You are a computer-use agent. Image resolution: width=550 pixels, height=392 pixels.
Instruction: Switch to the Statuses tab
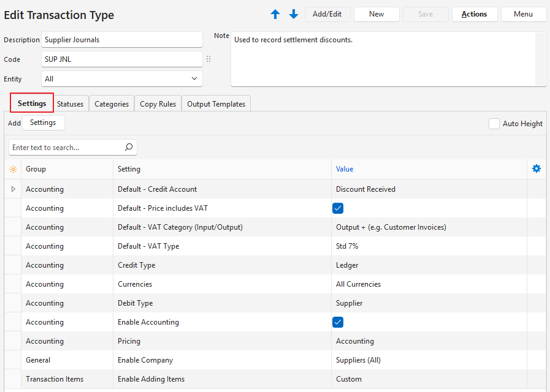(71, 104)
